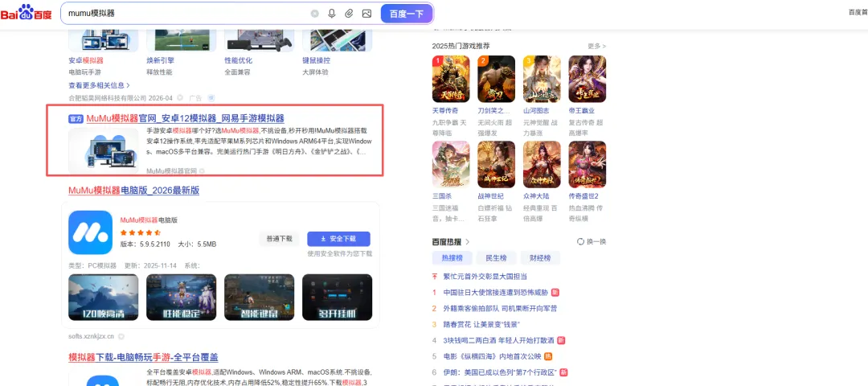Click the 键鼠操控 text link

pos(316,60)
